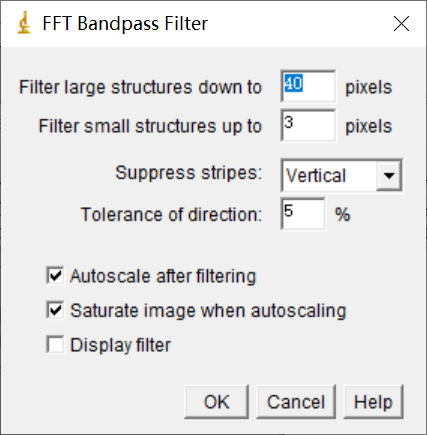427x435 pixels.
Task: Close the FFT Bandpass Filter dialog
Action: point(401,24)
